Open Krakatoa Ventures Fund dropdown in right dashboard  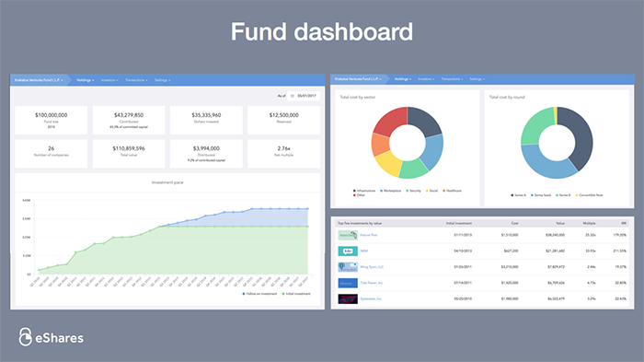pyautogui.click(x=358, y=79)
